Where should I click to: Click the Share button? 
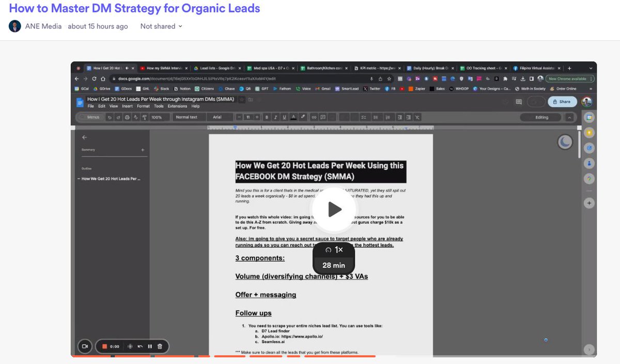[x=562, y=102]
